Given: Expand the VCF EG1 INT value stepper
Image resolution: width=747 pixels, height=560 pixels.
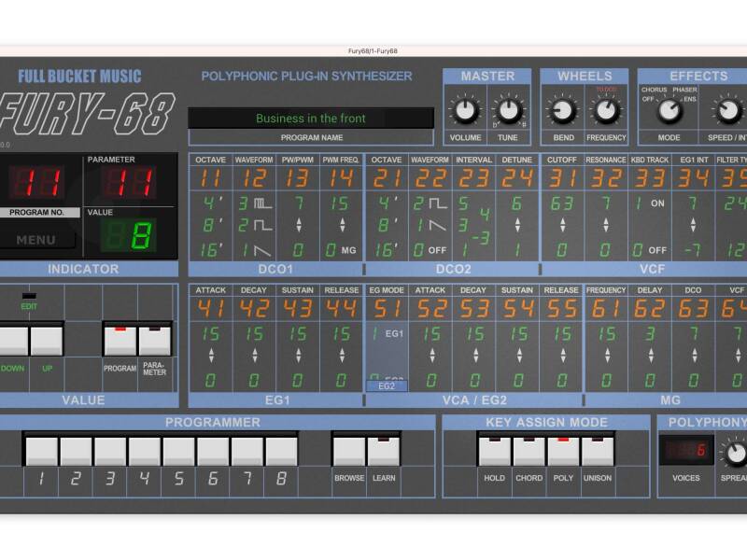Looking at the screenshot, I should [x=693, y=226].
